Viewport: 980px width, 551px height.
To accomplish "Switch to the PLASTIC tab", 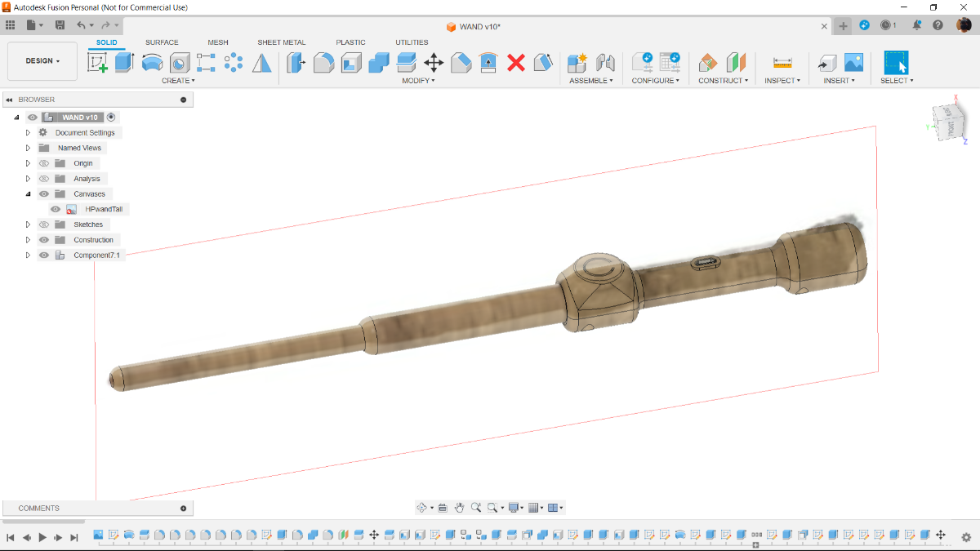I will point(350,42).
